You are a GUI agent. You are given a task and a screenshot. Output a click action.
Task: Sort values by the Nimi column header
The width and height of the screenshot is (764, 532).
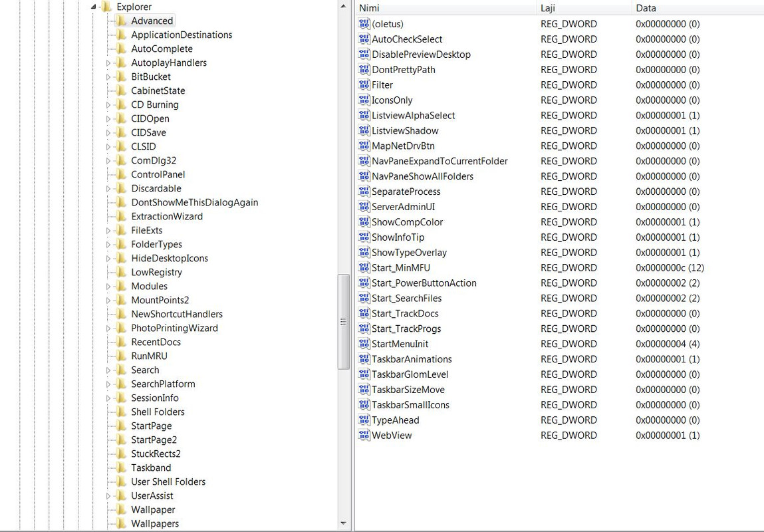[446, 8]
